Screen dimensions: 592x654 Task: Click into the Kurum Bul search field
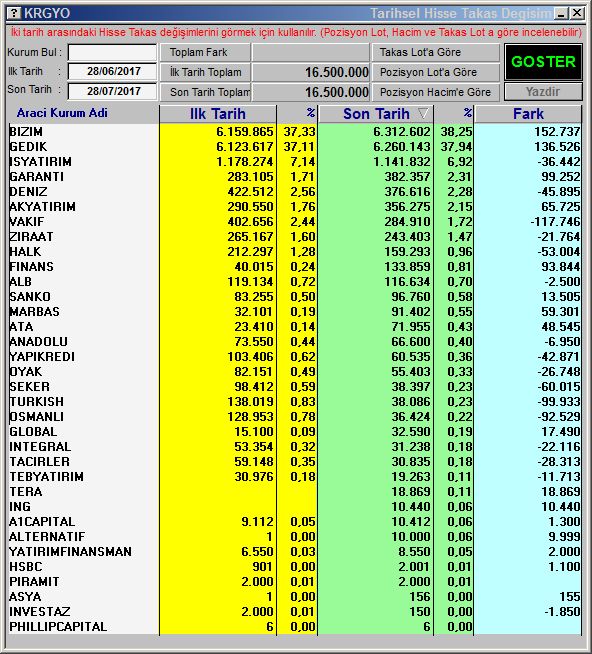pyautogui.click(x=112, y=53)
